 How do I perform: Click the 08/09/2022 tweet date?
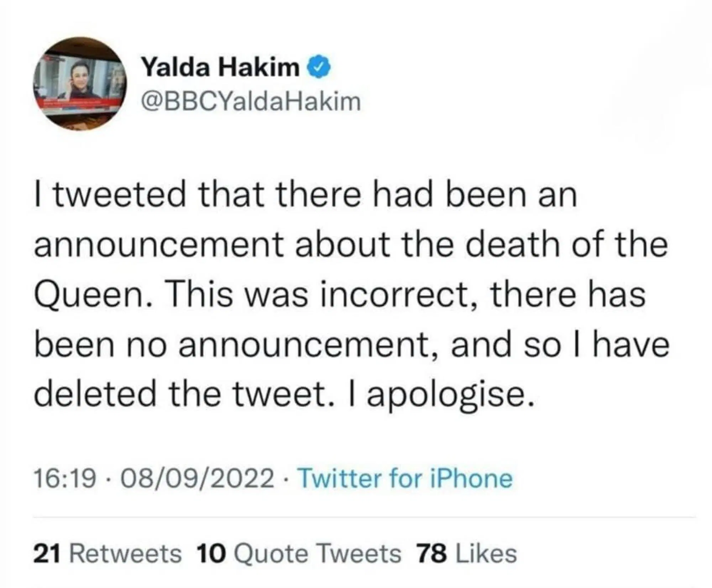point(197,478)
